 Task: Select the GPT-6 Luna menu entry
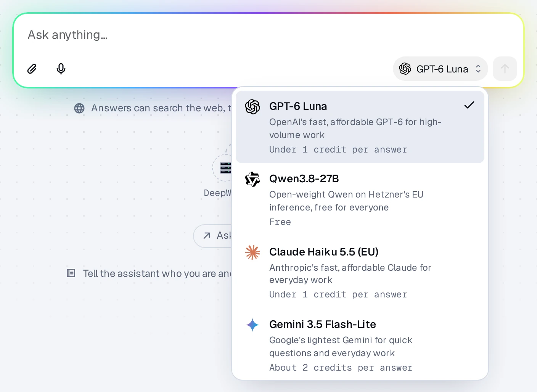tap(360, 127)
